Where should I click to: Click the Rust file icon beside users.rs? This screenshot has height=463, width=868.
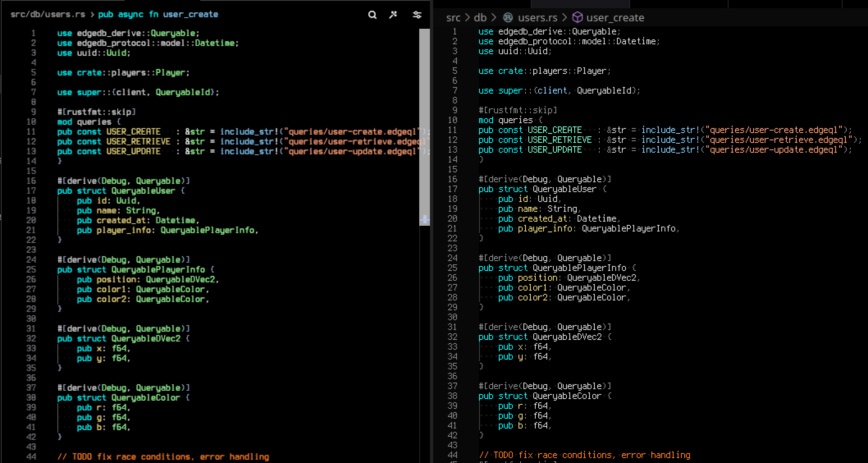(508, 18)
